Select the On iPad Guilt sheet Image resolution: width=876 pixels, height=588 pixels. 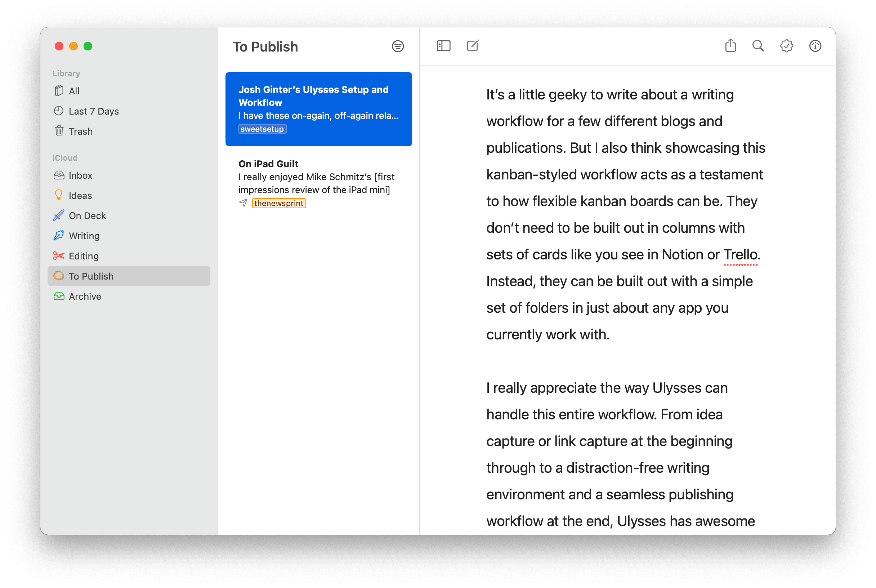click(x=319, y=183)
